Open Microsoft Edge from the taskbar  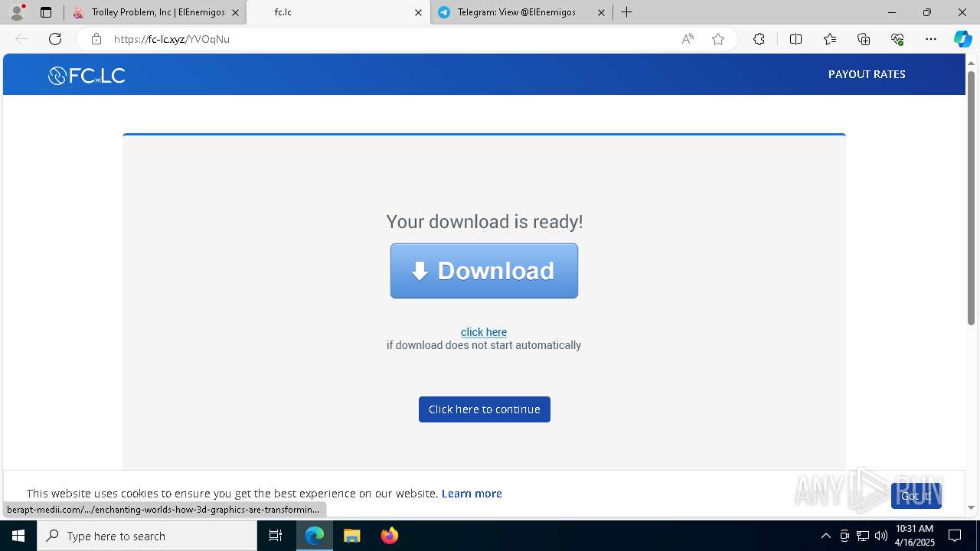pos(315,536)
